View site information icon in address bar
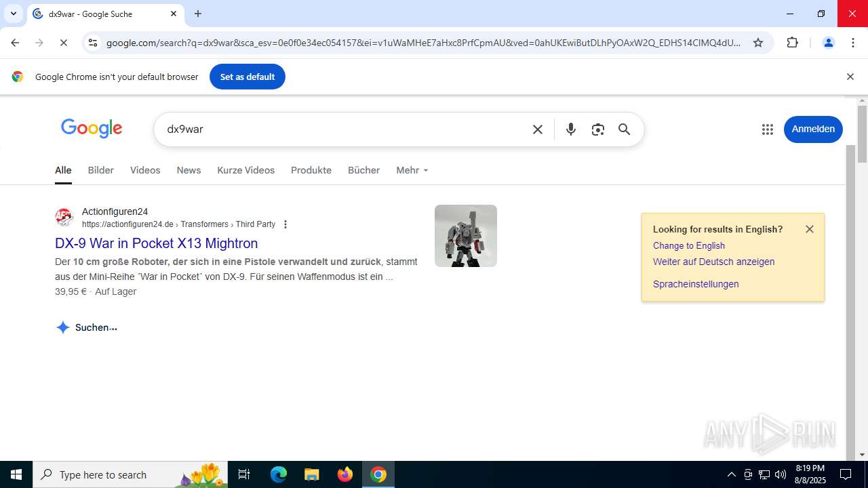 (93, 43)
